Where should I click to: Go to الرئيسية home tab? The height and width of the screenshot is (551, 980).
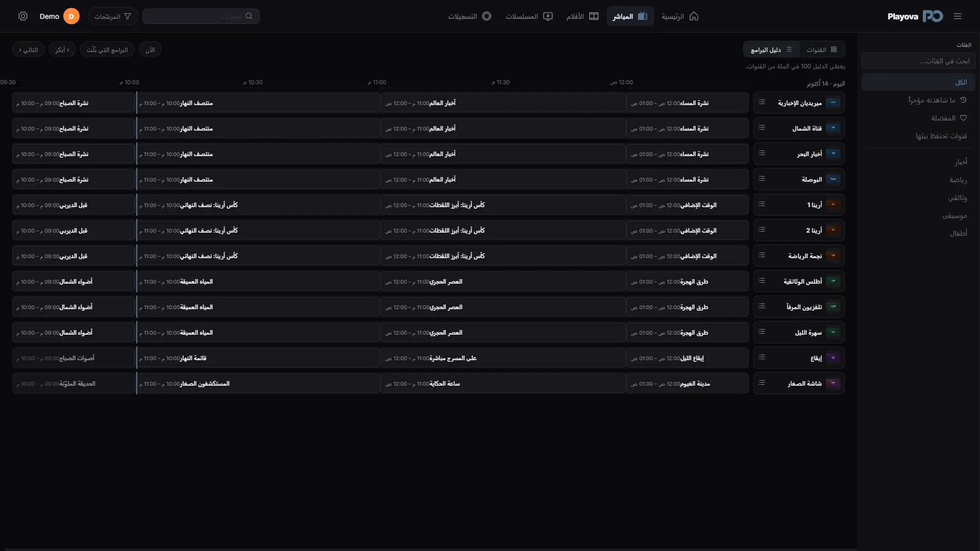pos(680,16)
